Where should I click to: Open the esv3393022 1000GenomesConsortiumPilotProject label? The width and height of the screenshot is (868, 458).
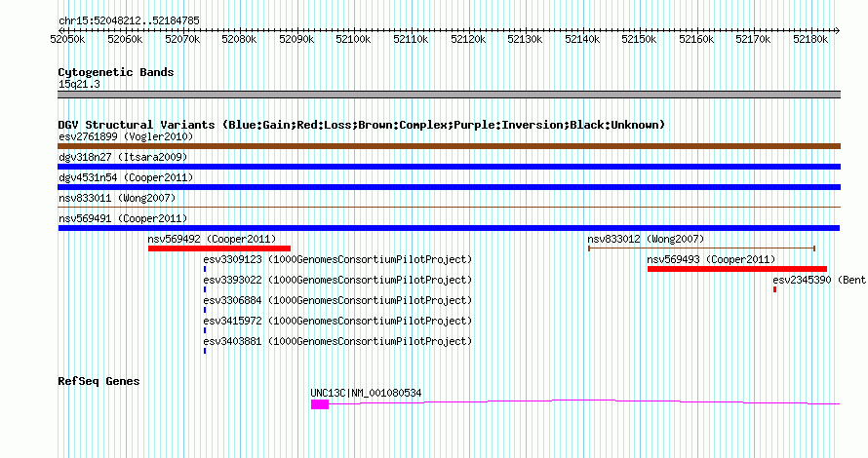(337, 280)
